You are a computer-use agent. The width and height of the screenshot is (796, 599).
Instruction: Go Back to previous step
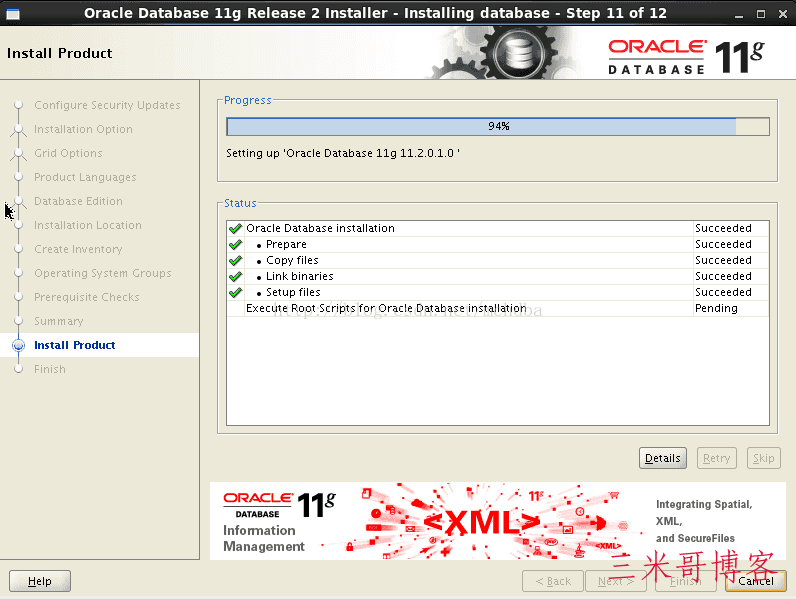coord(553,581)
